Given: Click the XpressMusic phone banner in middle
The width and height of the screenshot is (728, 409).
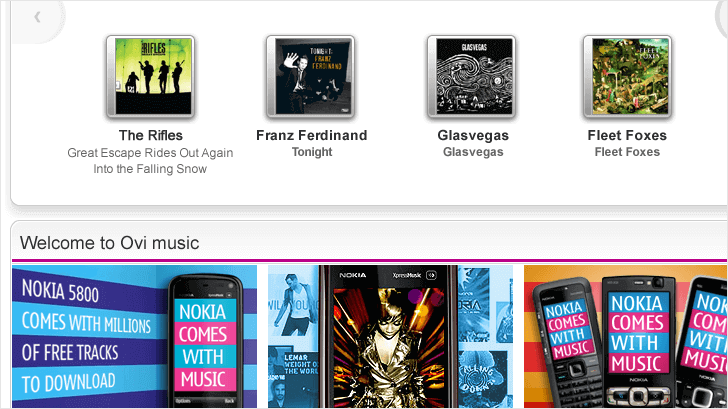Looking at the screenshot, I should point(390,337).
